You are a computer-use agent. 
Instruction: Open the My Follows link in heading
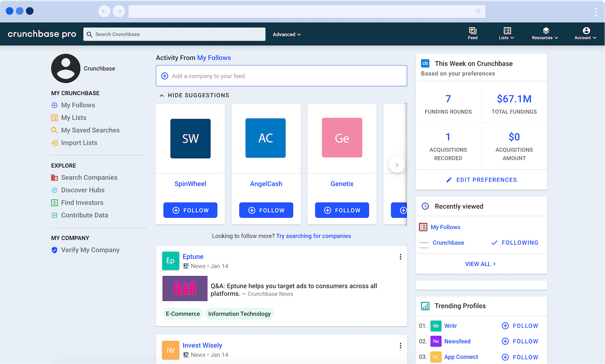214,58
